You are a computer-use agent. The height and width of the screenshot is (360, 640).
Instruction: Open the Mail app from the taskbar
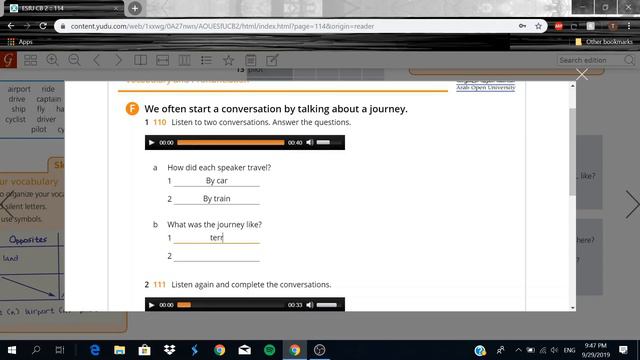pos(244,350)
